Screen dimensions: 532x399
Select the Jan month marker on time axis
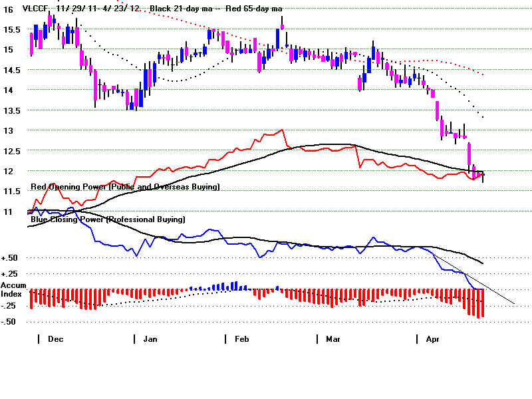[150, 338]
